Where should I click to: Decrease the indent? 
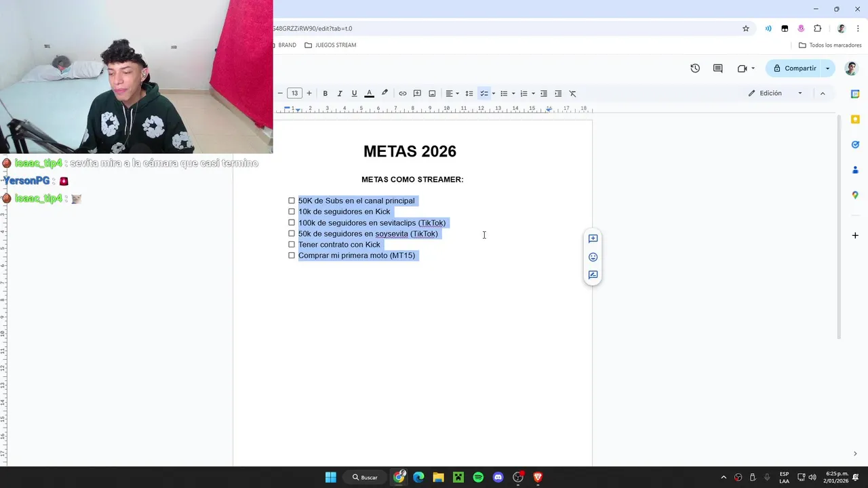pos(543,94)
